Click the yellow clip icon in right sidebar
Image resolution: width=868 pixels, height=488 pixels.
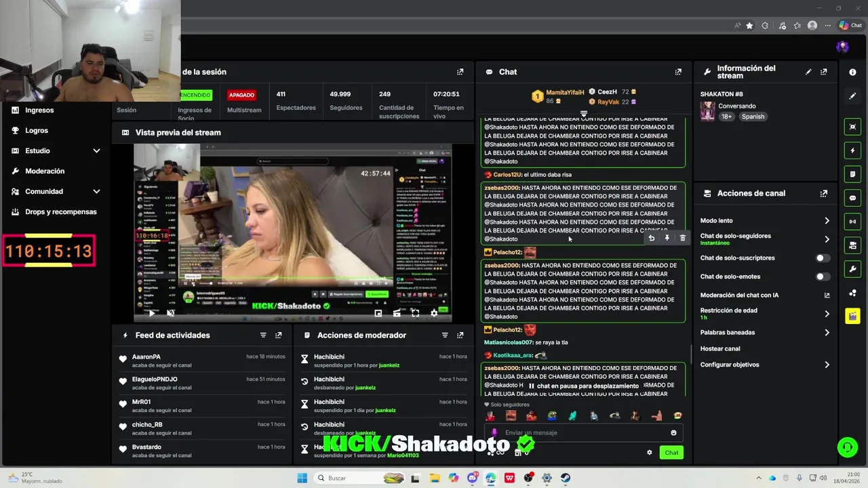(852, 316)
